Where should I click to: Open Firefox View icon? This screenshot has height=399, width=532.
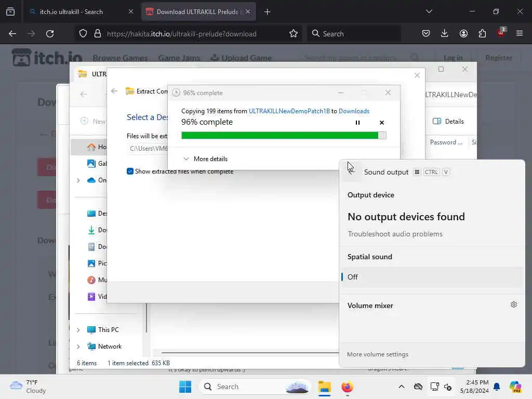point(10,12)
